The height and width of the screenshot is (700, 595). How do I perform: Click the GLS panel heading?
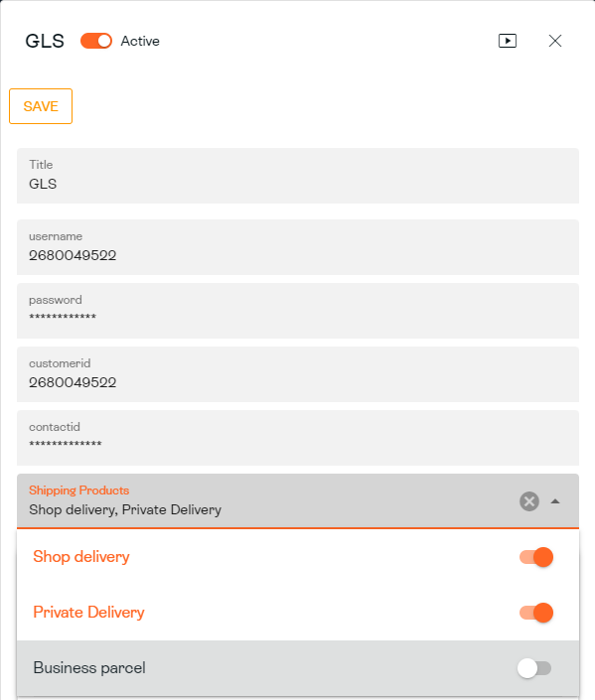pyautogui.click(x=45, y=41)
